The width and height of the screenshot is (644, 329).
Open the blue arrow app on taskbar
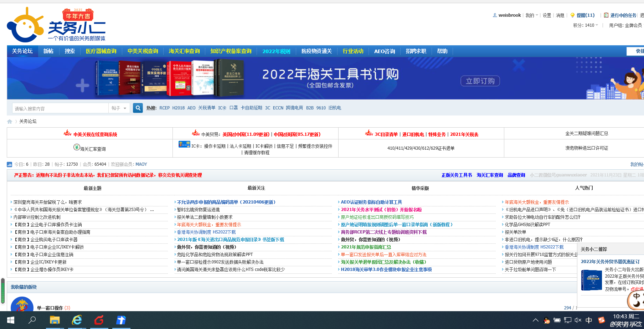click(x=121, y=320)
